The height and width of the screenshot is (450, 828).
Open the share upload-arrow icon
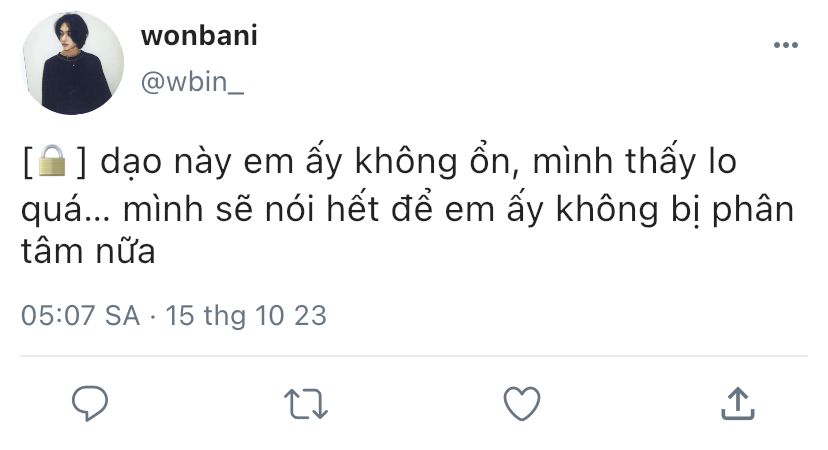pyautogui.click(x=738, y=404)
